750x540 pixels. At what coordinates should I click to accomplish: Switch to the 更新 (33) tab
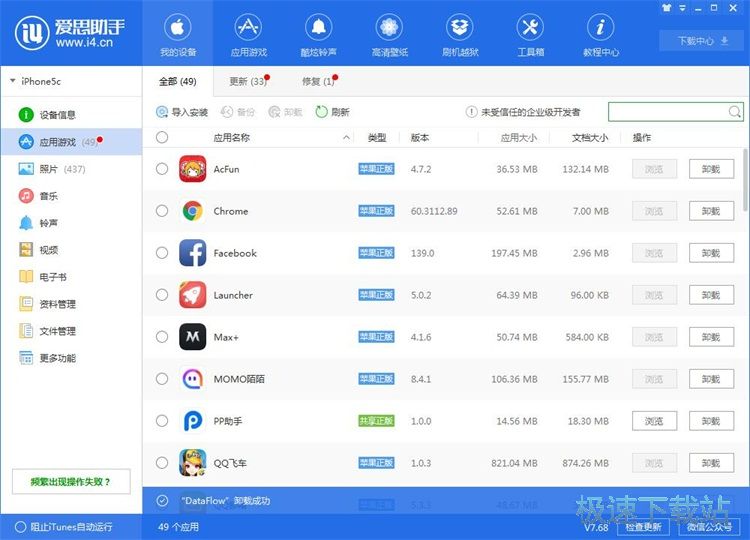pos(249,81)
